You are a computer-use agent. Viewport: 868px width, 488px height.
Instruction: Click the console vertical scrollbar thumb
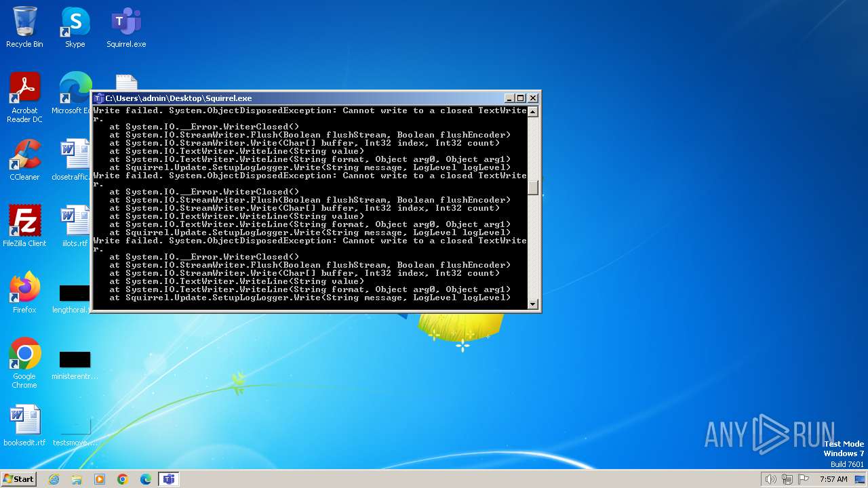(533, 188)
